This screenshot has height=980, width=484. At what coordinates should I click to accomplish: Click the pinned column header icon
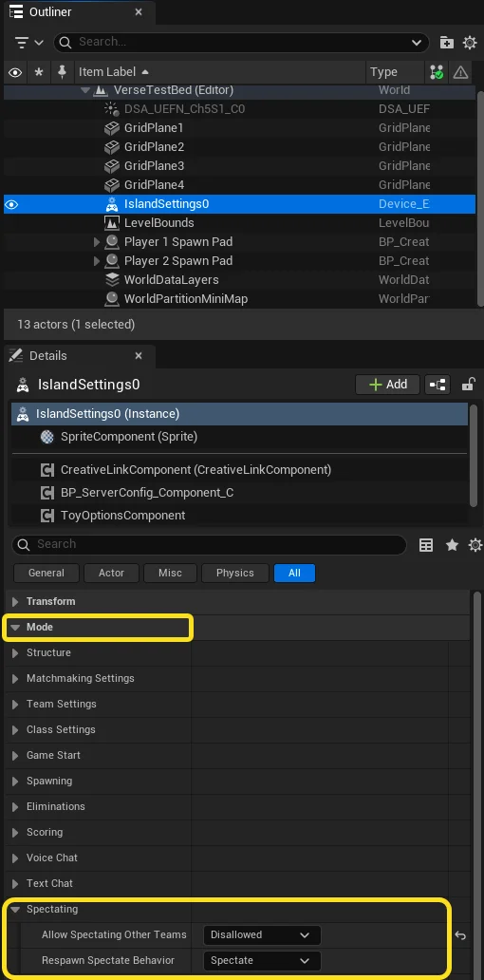(61, 72)
